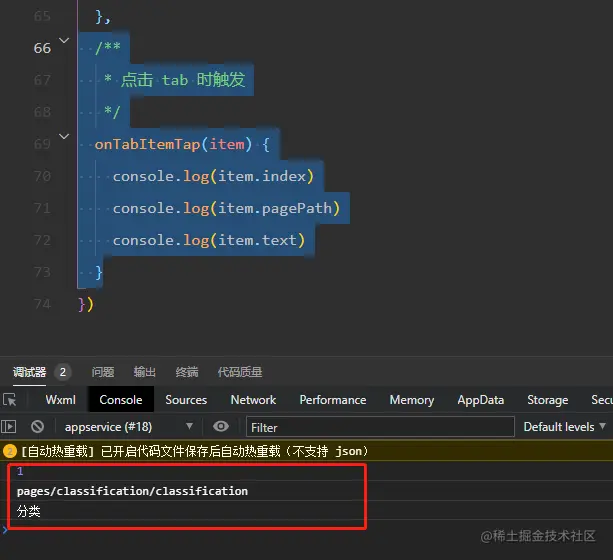
Task: Click console output 分类
Action: [x=29, y=511]
